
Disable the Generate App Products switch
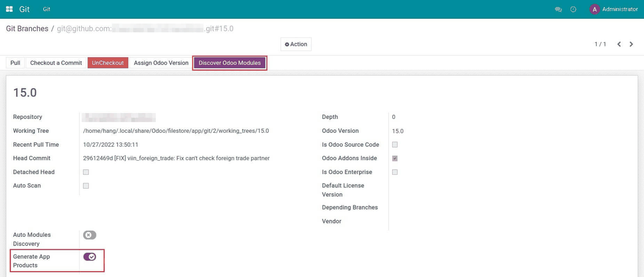click(x=90, y=257)
